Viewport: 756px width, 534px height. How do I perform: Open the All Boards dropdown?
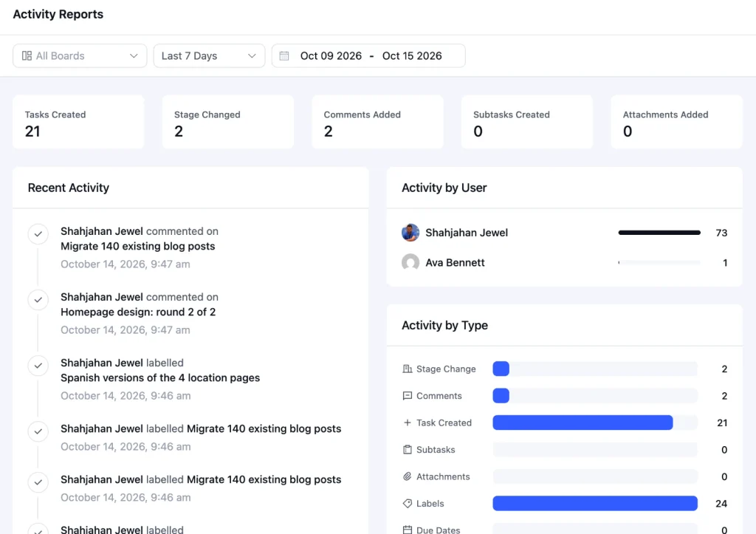click(80, 56)
